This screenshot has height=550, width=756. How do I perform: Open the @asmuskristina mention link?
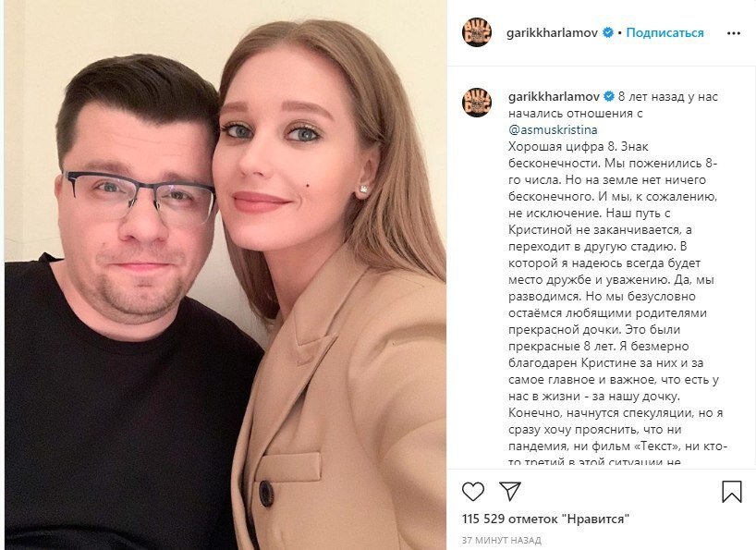553,129
